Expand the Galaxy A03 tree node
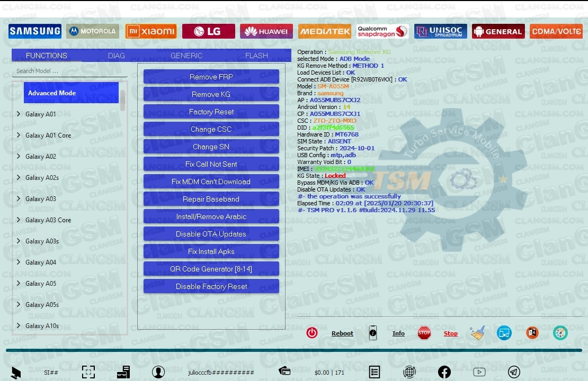This screenshot has height=381, width=588. (x=19, y=198)
